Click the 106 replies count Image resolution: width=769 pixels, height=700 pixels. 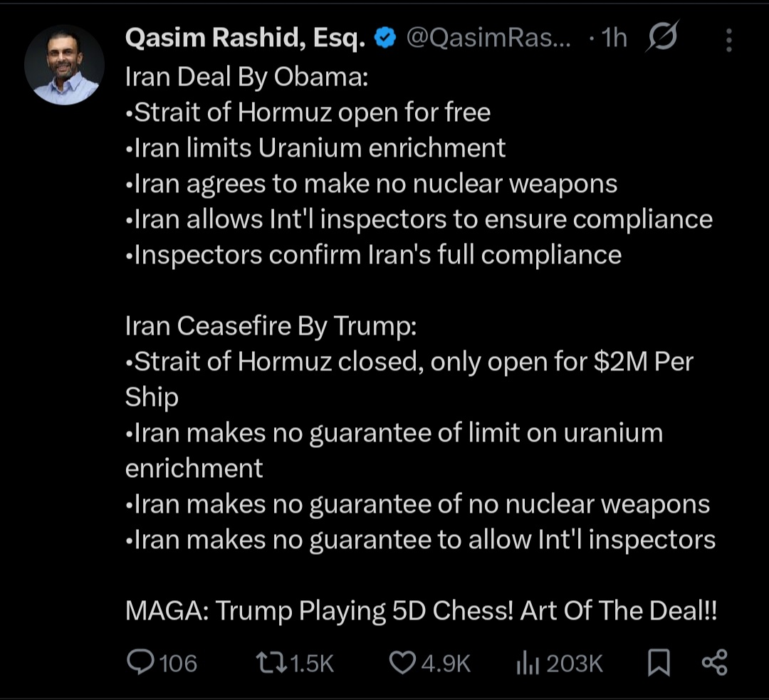178,664
